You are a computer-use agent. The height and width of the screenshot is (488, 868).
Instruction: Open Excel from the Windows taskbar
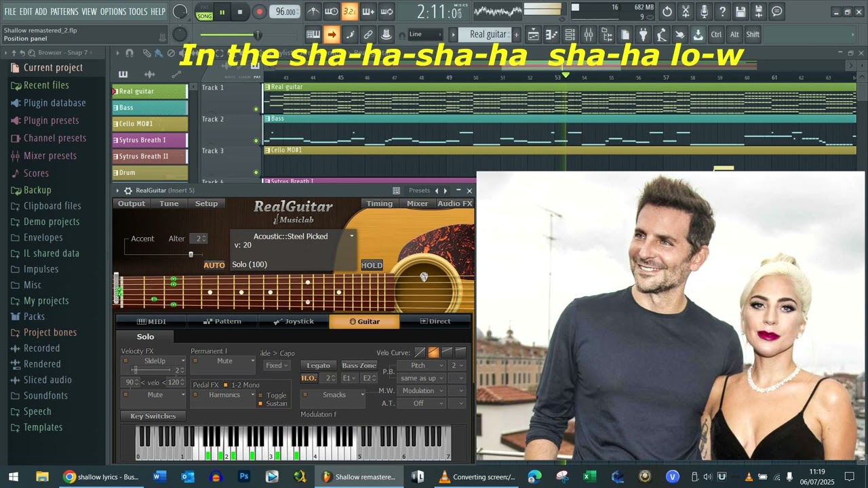(590, 476)
